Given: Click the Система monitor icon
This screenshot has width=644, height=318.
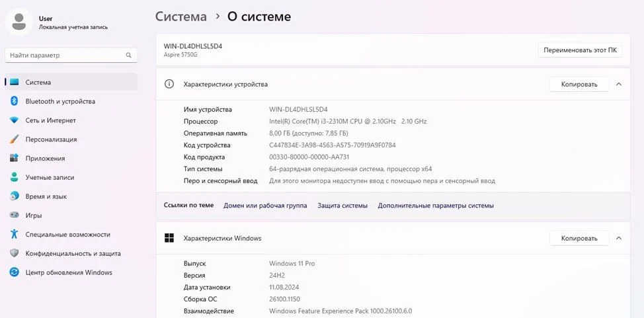Looking at the screenshot, I should click(15, 82).
